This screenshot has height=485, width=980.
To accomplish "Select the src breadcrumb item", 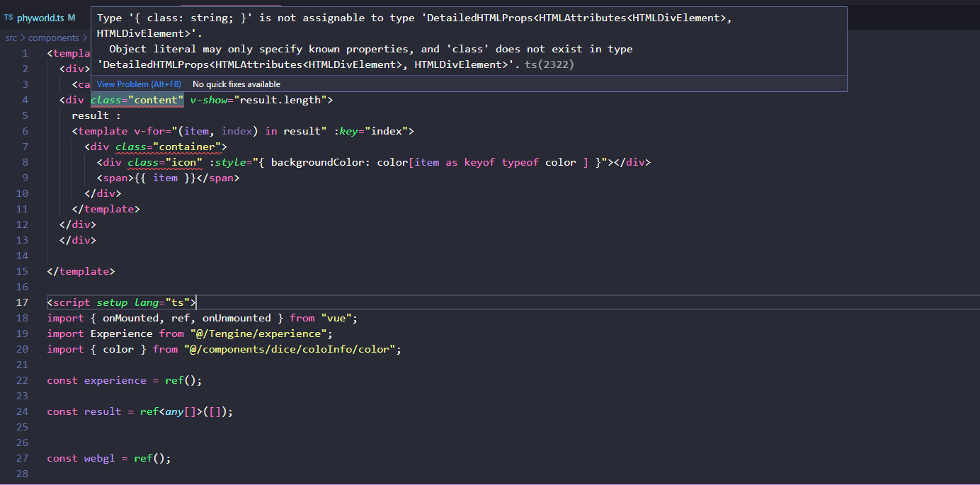I will click(11, 38).
